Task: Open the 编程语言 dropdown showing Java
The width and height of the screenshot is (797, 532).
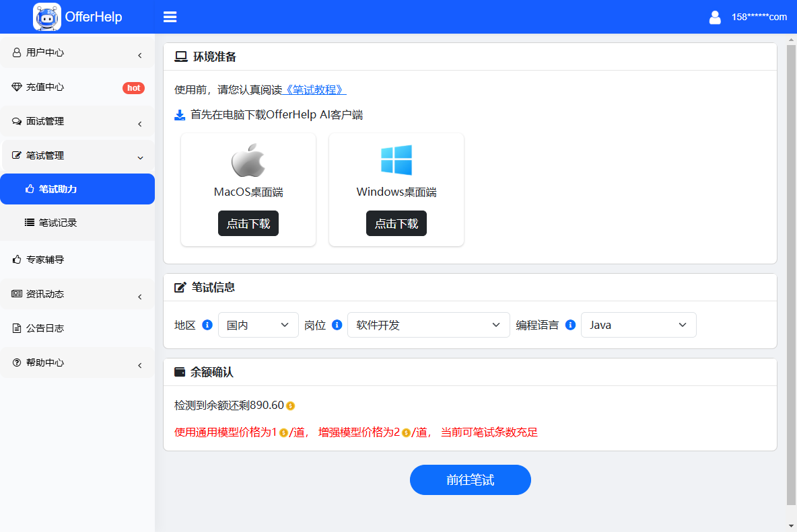Action: point(638,325)
